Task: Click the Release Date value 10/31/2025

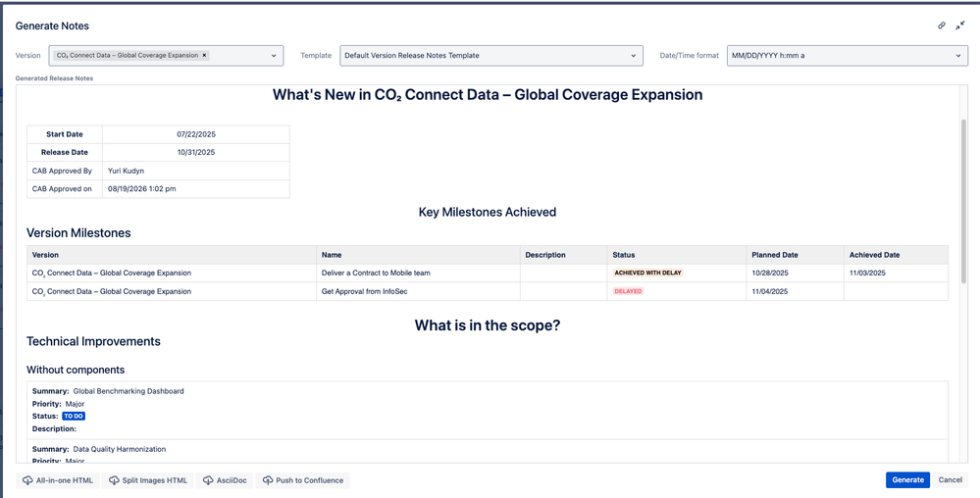Action: [196, 153]
